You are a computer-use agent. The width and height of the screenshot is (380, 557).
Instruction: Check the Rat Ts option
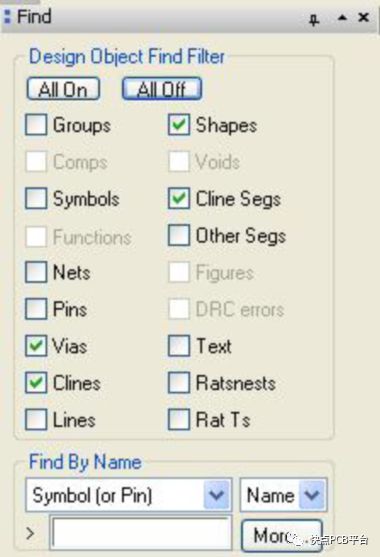click(x=179, y=419)
